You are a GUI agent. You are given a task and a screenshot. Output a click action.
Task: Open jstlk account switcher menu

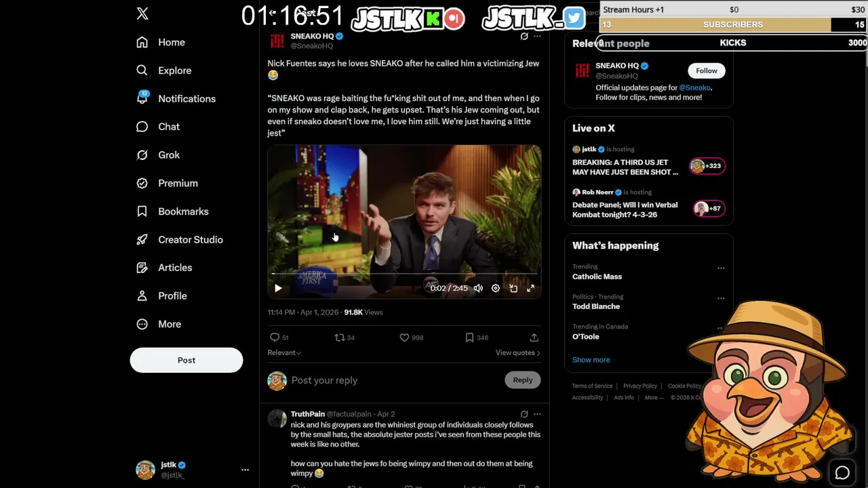point(245,469)
